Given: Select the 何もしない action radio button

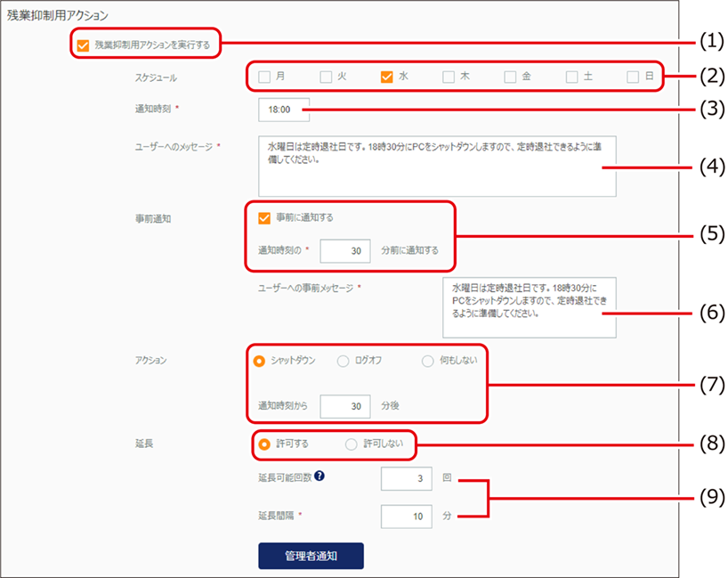Looking at the screenshot, I should 427,361.
